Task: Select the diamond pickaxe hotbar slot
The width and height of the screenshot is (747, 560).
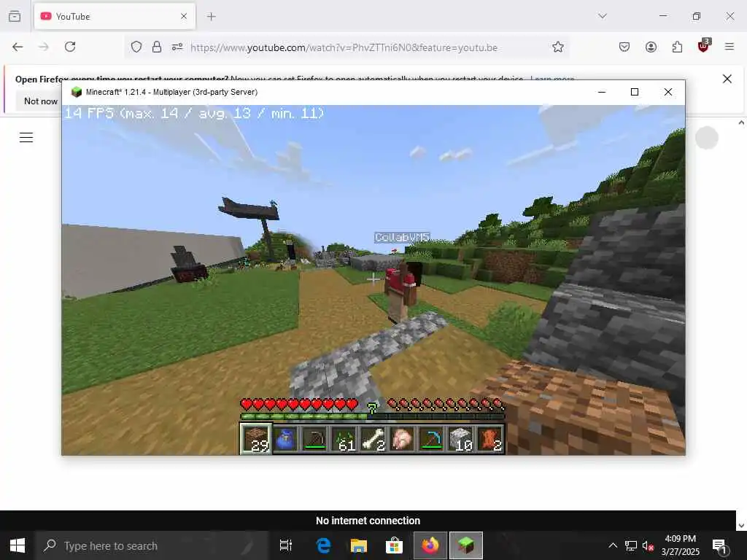Action: pyautogui.click(x=431, y=438)
